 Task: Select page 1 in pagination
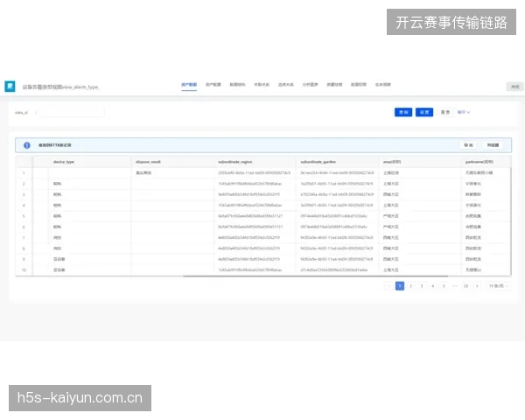coord(400,286)
